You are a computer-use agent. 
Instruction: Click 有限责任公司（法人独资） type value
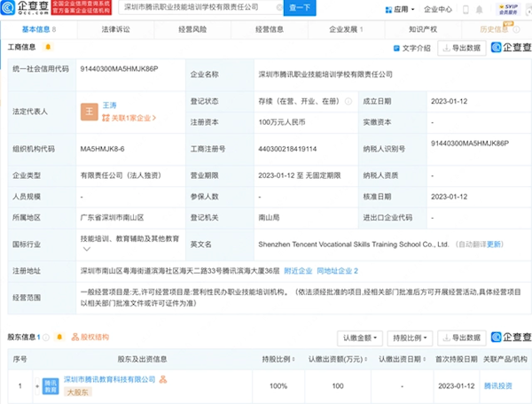121,175
